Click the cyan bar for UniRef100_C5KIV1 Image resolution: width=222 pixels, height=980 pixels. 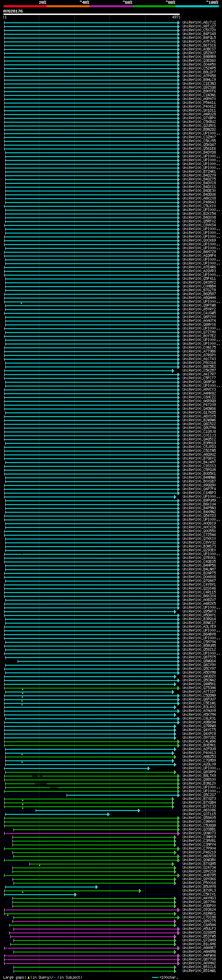40,894
